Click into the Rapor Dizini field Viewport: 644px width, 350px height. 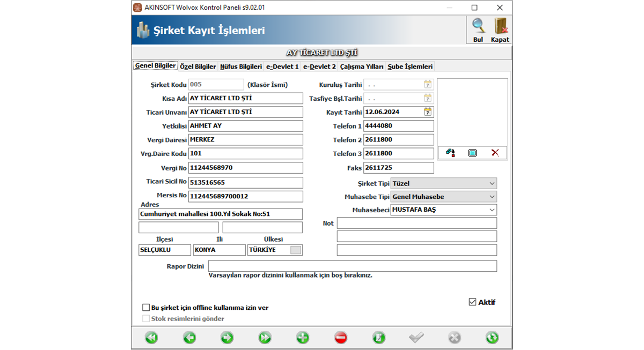click(x=352, y=266)
